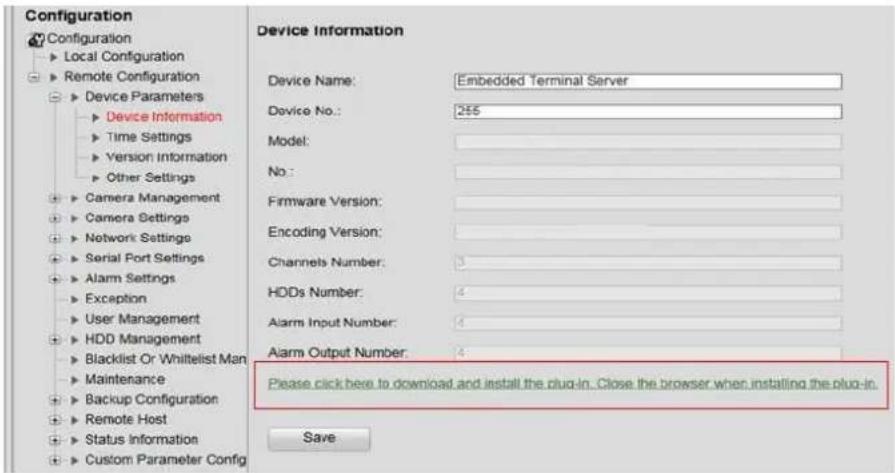The image size is (895, 473).
Task: Select Camera Settings tree item
Action: click(x=137, y=218)
